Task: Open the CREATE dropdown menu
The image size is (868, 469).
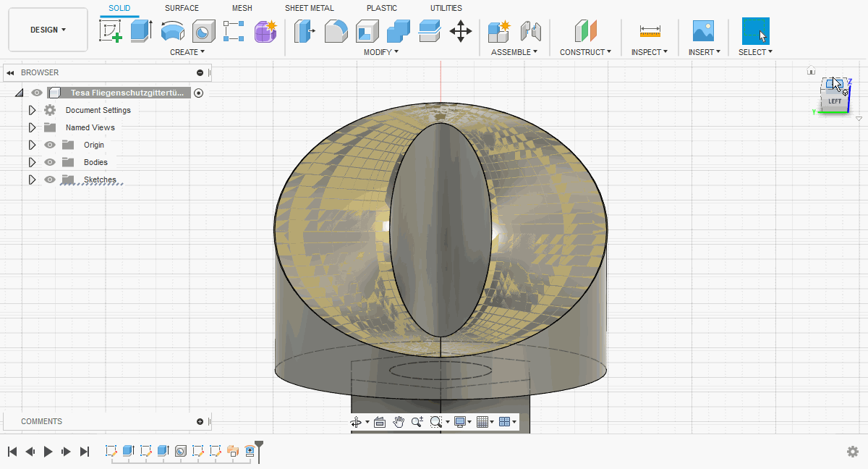Action: [187, 52]
